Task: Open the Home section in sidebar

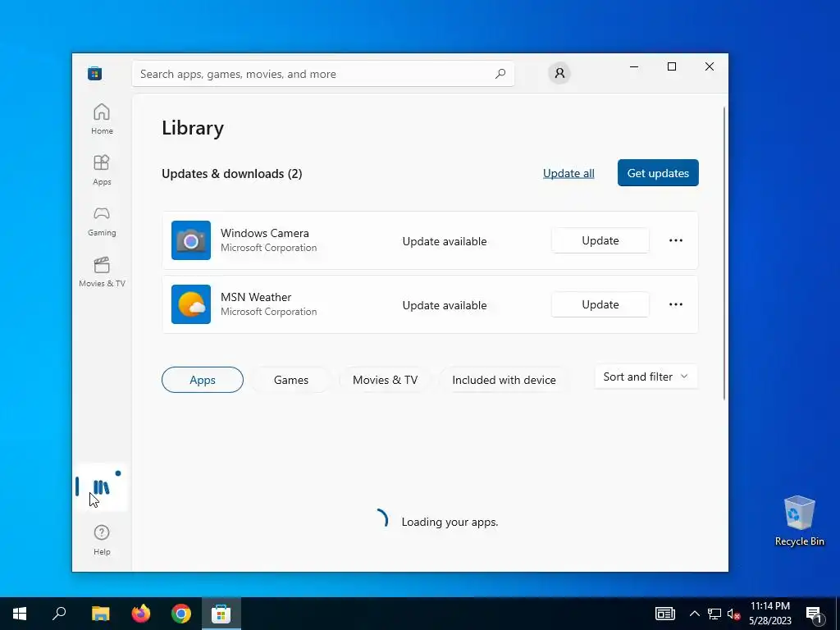Action: (102, 119)
